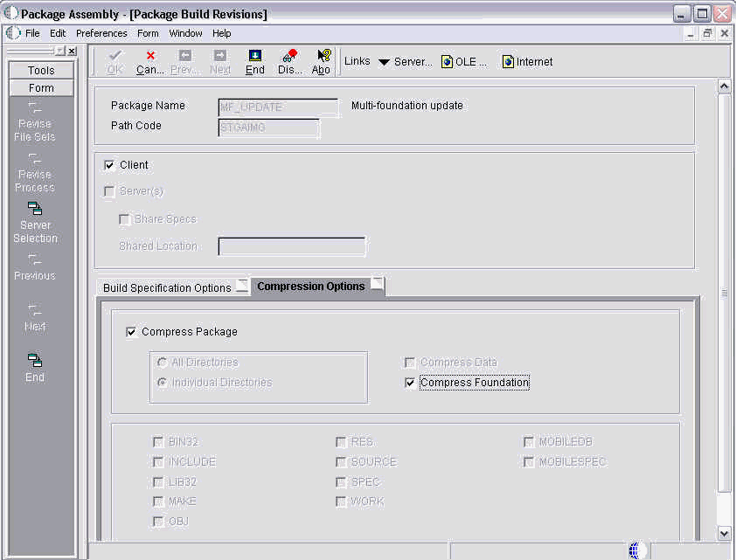
Task: Switch to Build Specification Options tab
Action: coord(173,287)
